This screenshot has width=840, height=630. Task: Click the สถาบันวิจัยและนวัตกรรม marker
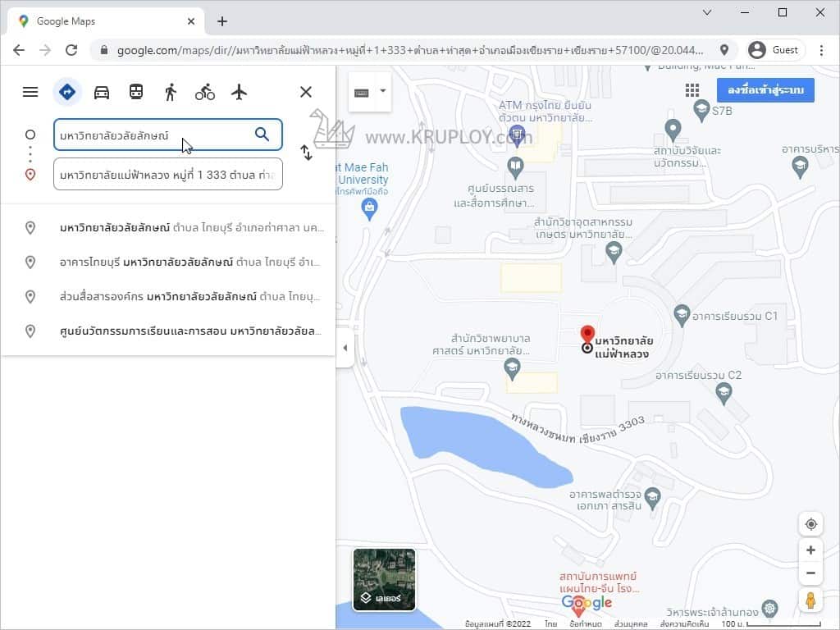tap(673, 130)
